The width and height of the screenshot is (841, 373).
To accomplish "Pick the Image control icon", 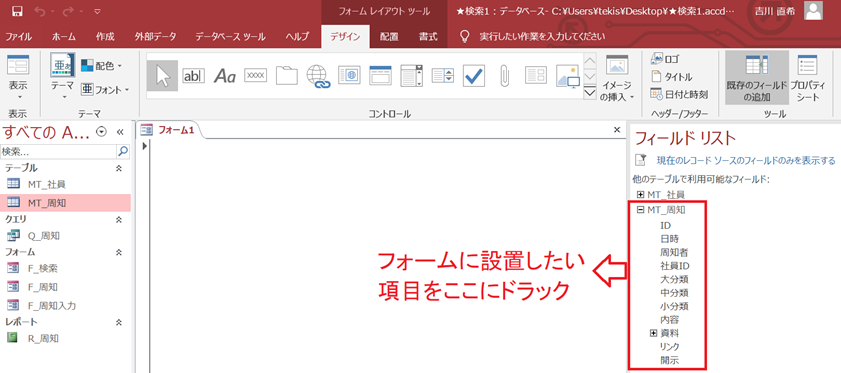I will point(568,76).
